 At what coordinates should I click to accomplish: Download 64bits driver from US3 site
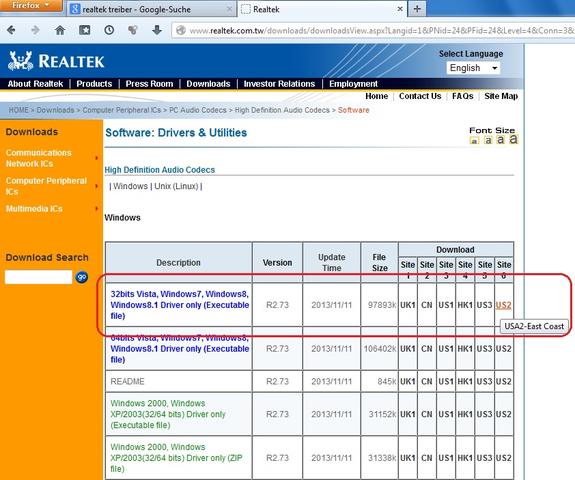[484, 349]
